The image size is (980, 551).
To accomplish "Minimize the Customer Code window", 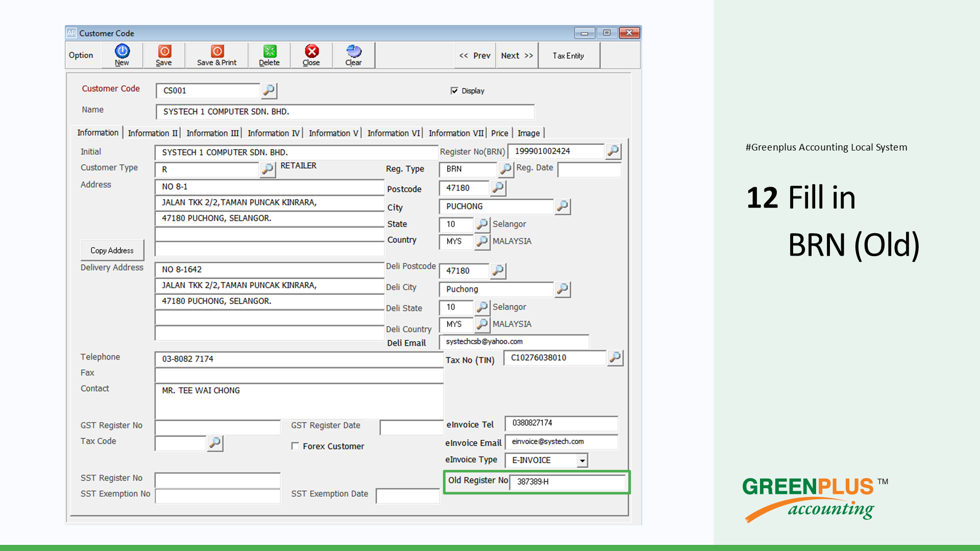I will point(584,33).
